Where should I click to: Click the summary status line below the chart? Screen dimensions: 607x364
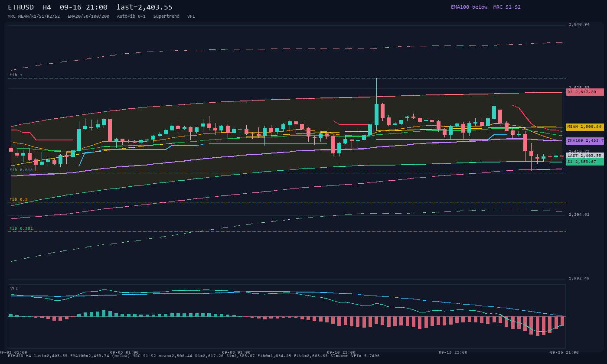[194, 356]
